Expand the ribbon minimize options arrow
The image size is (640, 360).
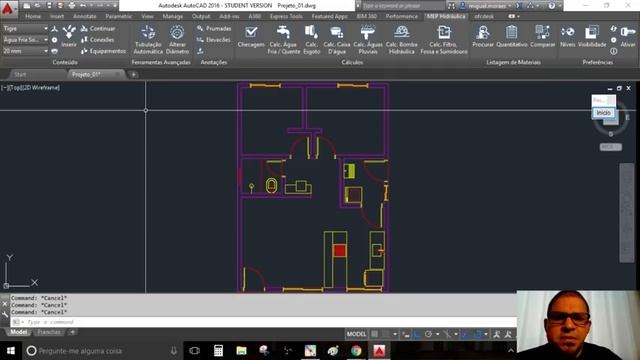518,16
